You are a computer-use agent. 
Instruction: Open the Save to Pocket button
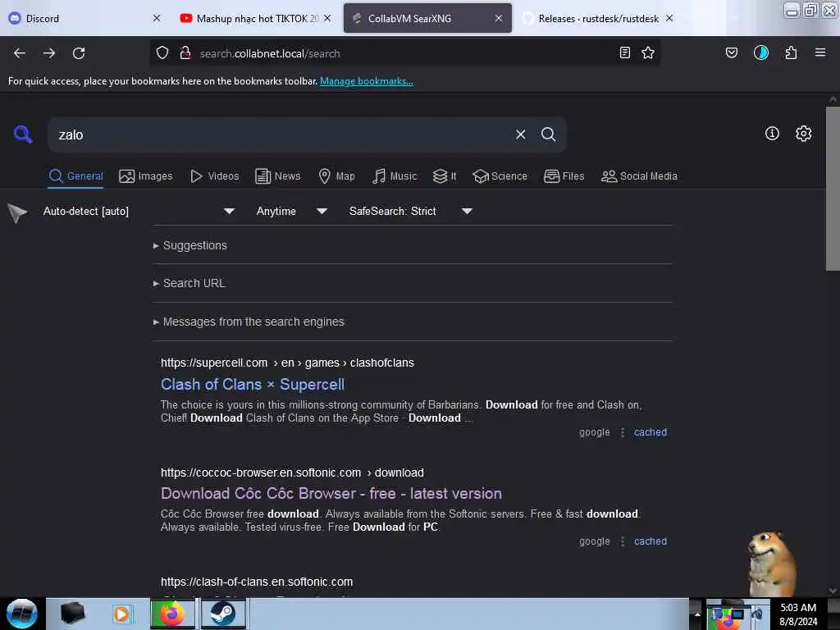731,52
